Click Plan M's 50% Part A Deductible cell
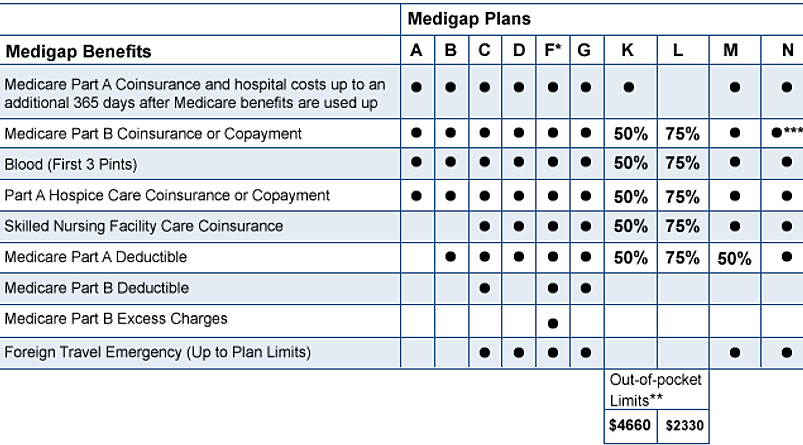Viewport: 803px width, 445px height. pos(734,258)
